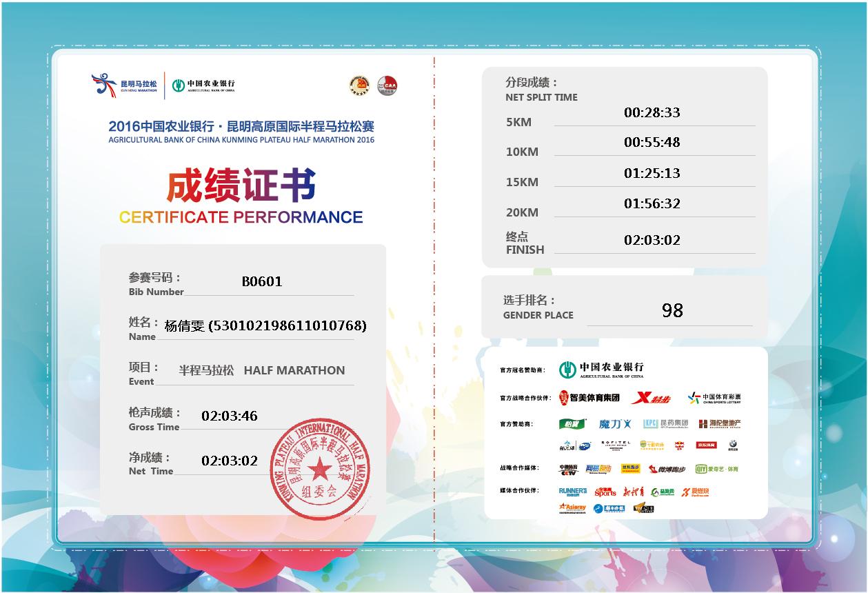This screenshot has height=593, width=868.
Task: Click the event value HALF MARATHON
Action: click(294, 370)
